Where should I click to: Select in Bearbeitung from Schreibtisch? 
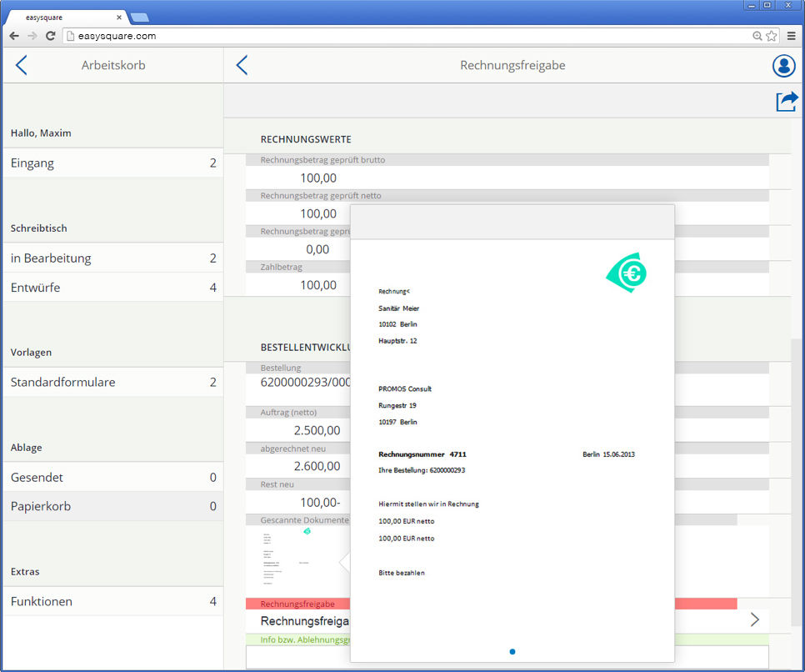[x=112, y=258]
